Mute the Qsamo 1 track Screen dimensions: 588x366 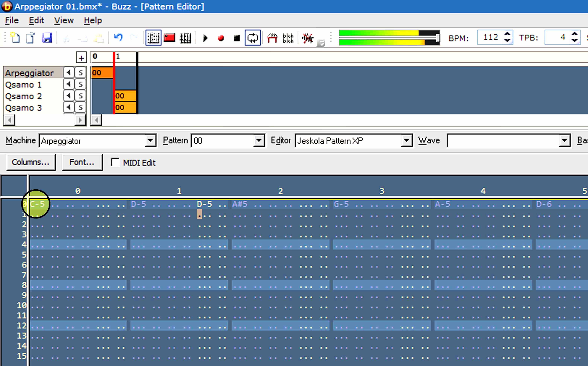click(x=69, y=84)
